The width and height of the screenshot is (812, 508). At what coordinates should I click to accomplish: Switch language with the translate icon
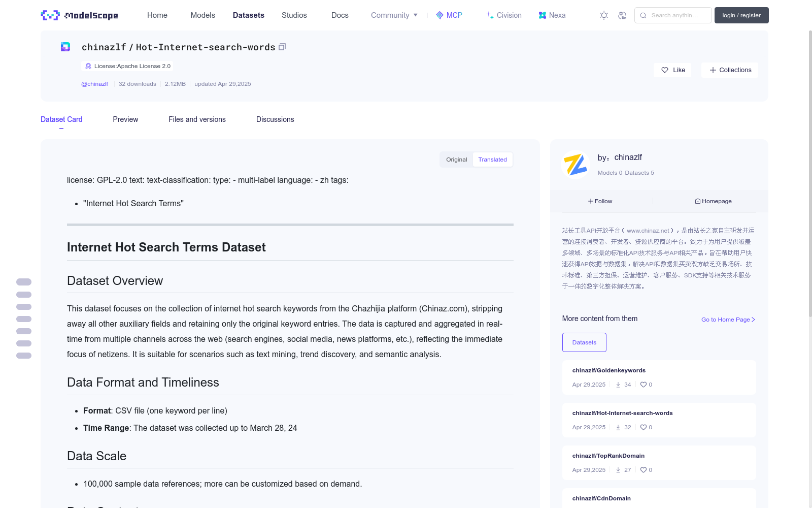tap(622, 15)
